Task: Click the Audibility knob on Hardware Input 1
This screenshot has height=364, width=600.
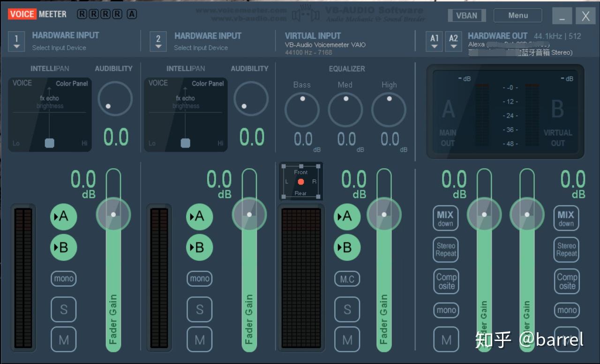Action: (x=115, y=99)
